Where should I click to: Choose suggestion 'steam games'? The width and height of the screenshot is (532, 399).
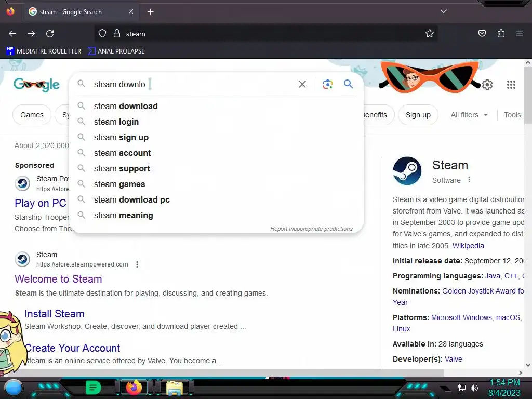pyautogui.click(x=216, y=184)
